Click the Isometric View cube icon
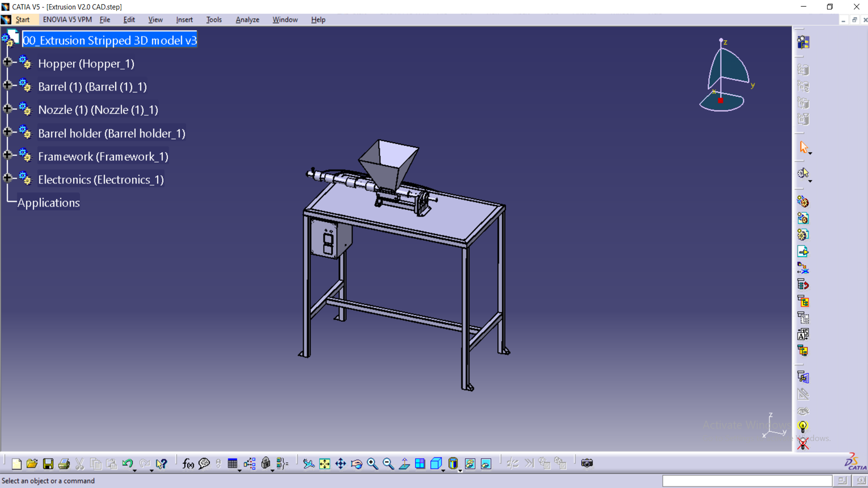The image size is (868, 488). click(436, 464)
